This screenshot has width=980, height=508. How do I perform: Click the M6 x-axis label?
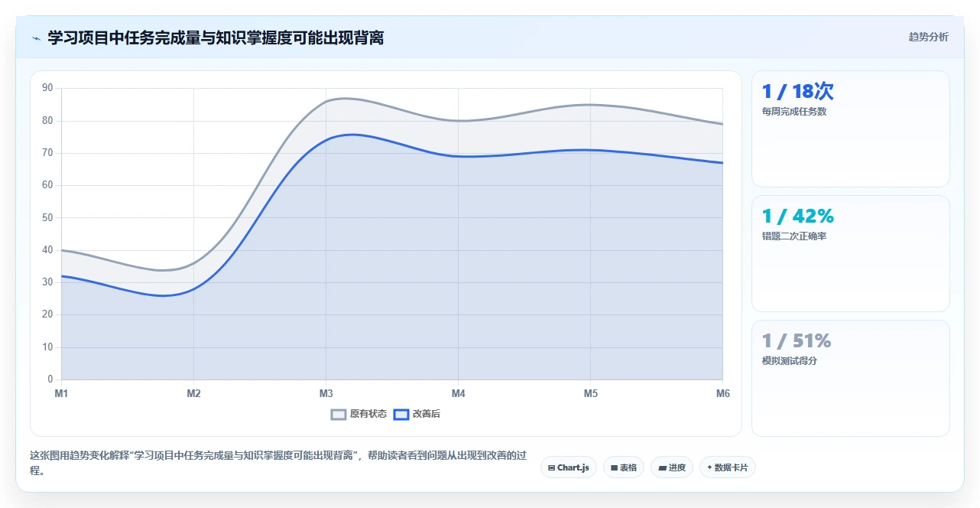pyautogui.click(x=723, y=393)
